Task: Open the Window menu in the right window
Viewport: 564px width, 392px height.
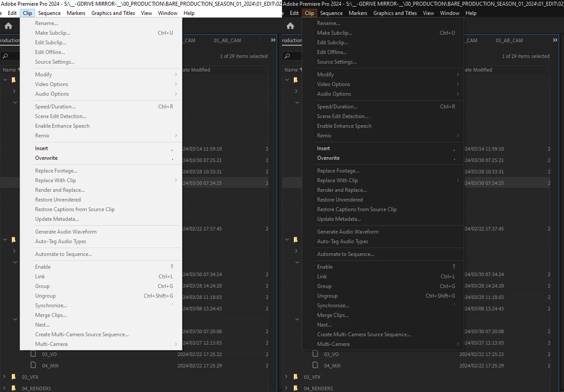Action: click(x=450, y=13)
